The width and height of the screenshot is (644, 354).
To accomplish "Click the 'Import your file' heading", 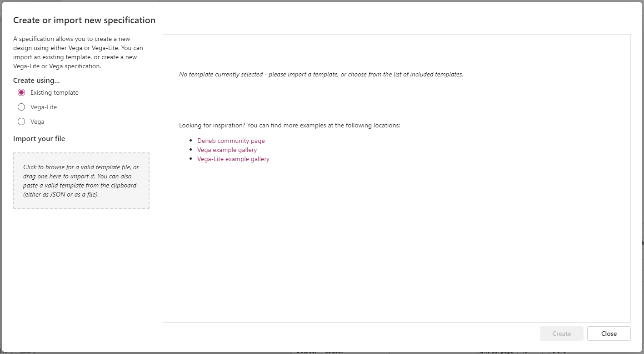I will pos(39,138).
